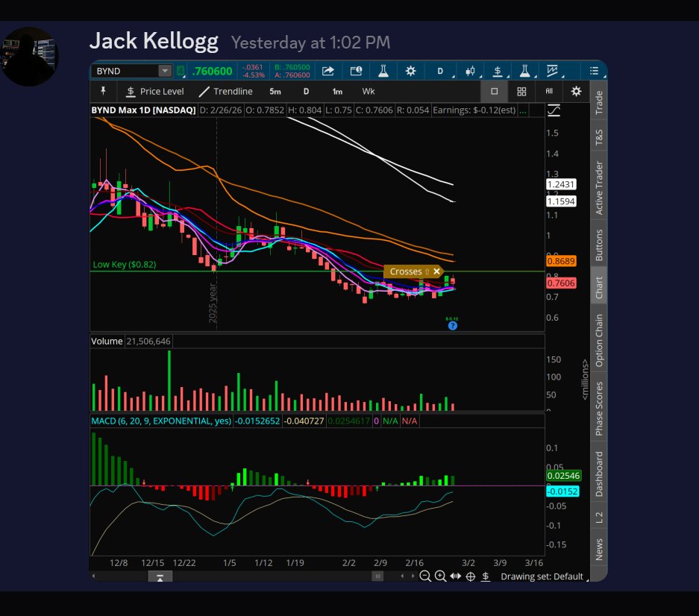Click the 1.1594 price bubble on axis
Image resolution: width=699 pixels, height=616 pixels.
[561, 201]
